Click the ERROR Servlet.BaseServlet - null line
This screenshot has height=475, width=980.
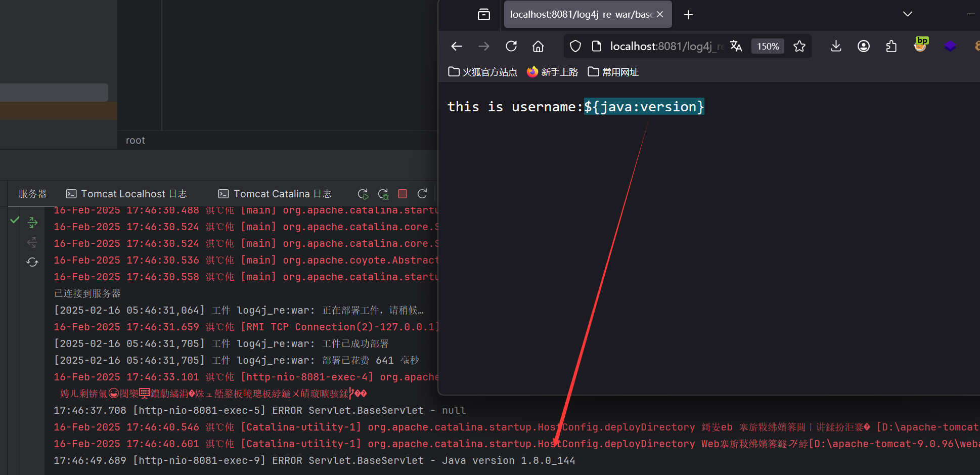(x=260, y=410)
